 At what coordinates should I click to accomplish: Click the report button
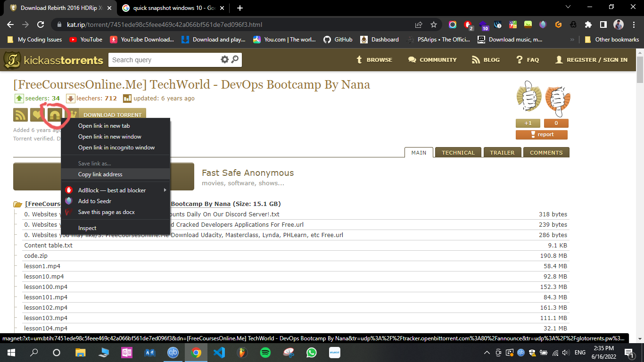pyautogui.click(x=542, y=134)
